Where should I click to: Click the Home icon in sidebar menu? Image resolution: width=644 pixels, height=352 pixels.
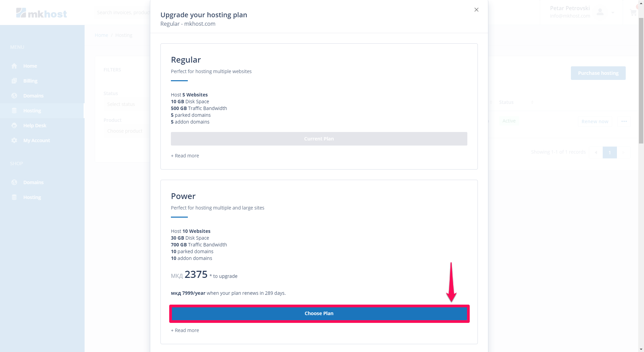coord(14,66)
